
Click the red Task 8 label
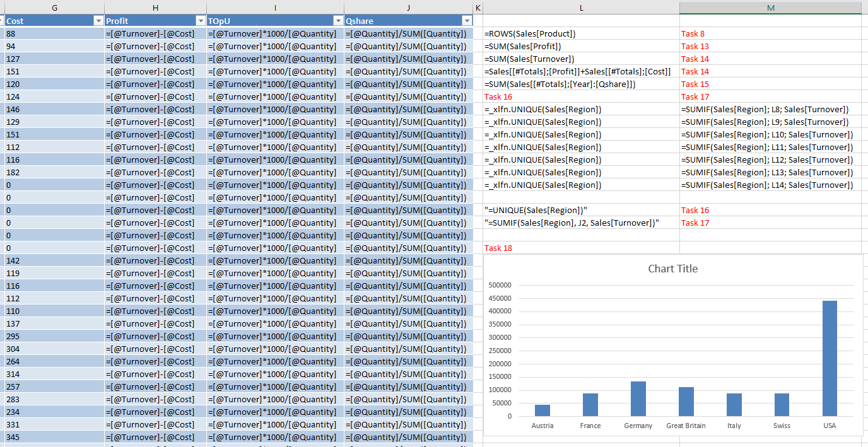[x=693, y=33]
